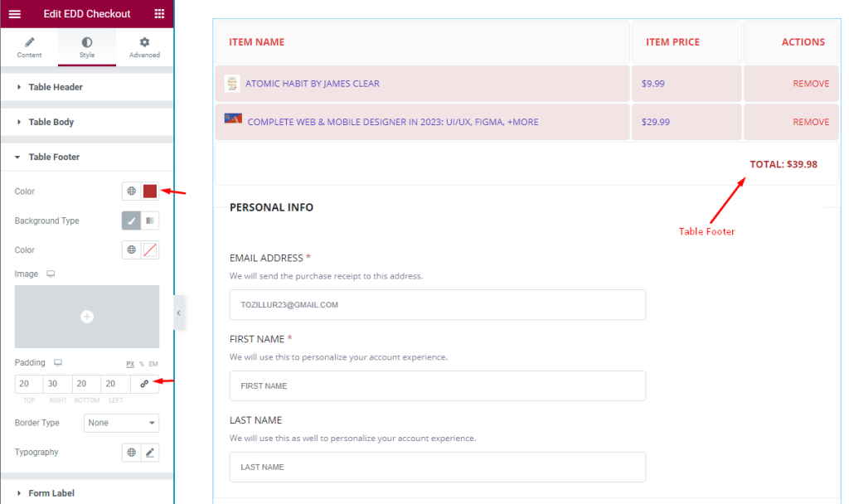Expand the Form Label section

86,493
